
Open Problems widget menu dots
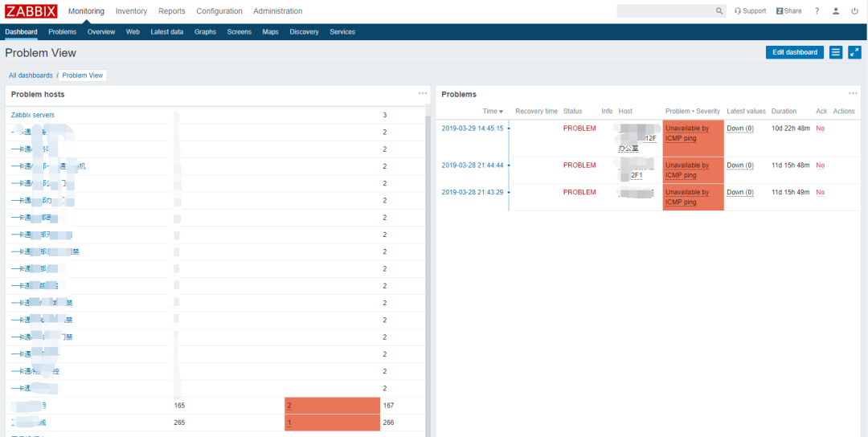coord(853,93)
